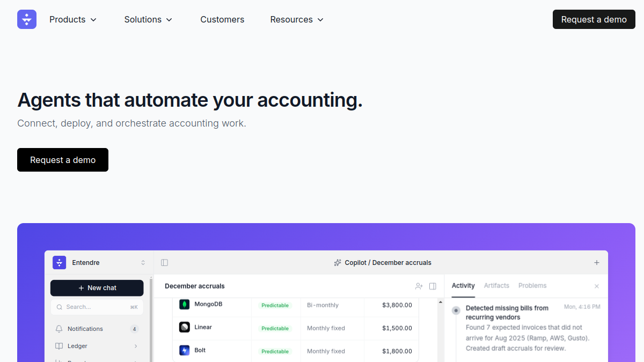Click the MongoDB vendor logo
Screen dimensions: 644x362
(x=185, y=305)
